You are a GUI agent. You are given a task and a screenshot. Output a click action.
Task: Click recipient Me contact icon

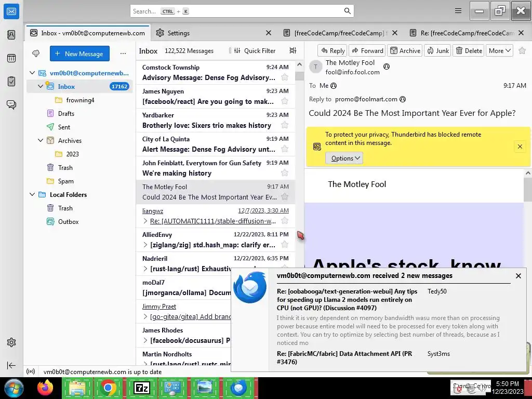click(x=334, y=86)
